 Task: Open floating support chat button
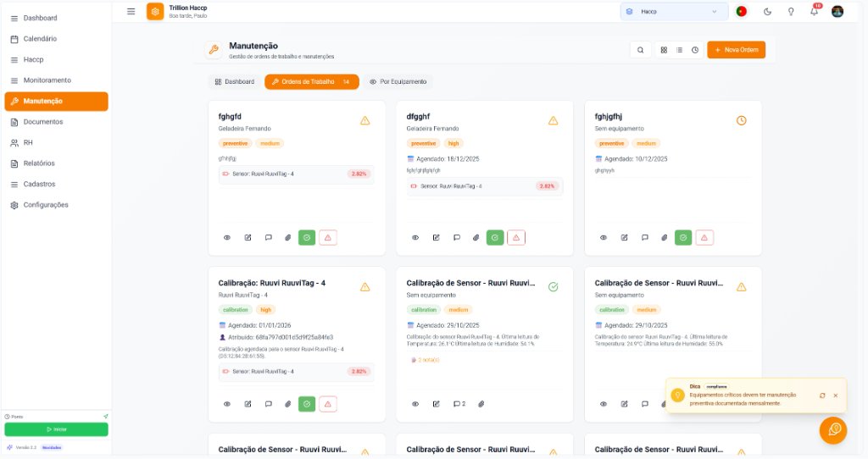click(x=833, y=430)
